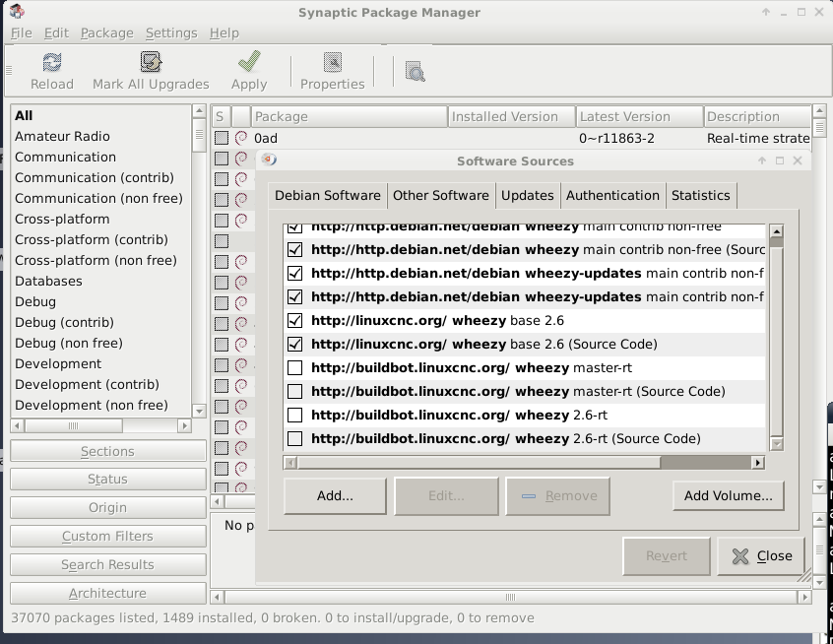Click toolbar drag handle left of Reload
Image resolution: width=833 pixels, height=644 pixels.
(x=9, y=71)
